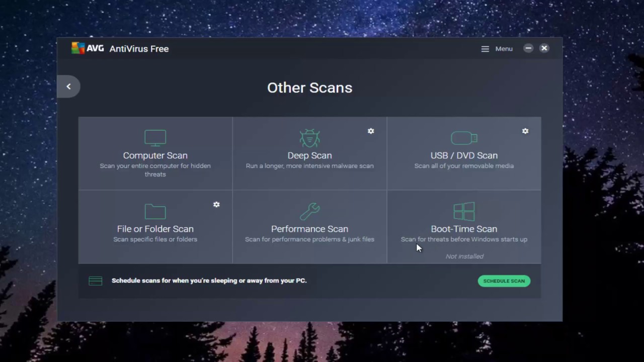Click the AVG logo in title bar
The height and width of the screenshot is (362, 644).
click(88, 48)
